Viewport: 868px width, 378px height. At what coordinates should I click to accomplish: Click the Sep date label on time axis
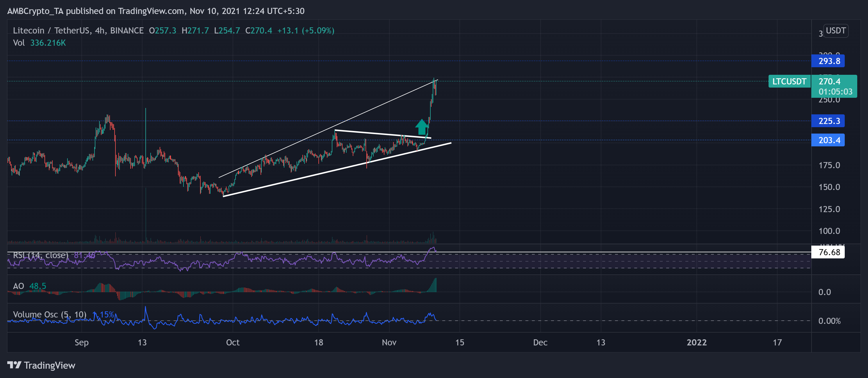click(x=81, y=342)
